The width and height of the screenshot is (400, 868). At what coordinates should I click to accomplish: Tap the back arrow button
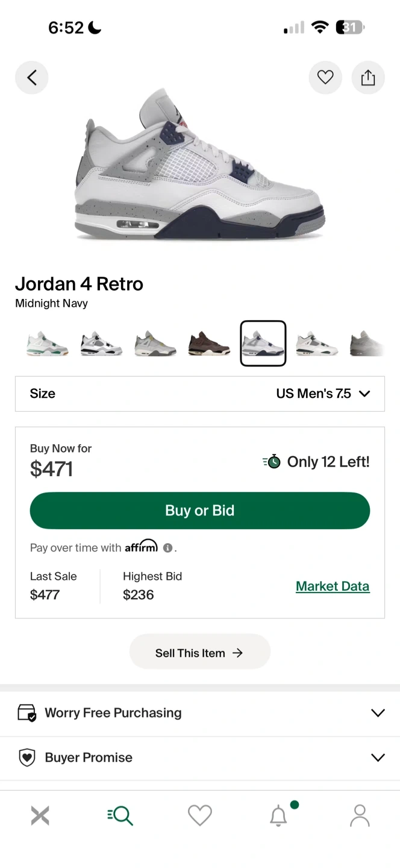pyautogui.click(x=32, y=78)
